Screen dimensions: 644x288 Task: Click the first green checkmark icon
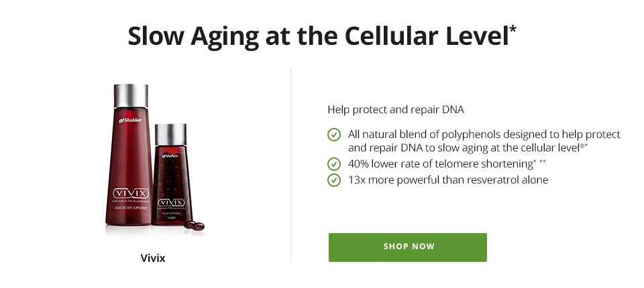[334, 135]
